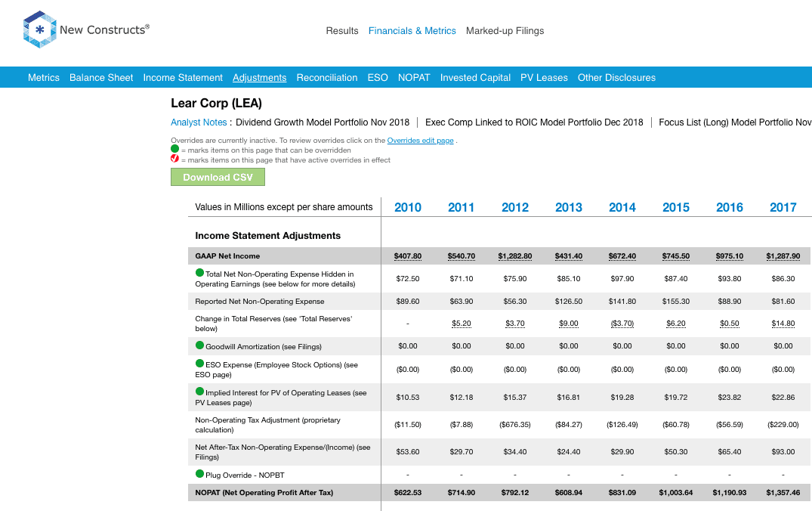Click Change in Total Reserves value $14.80
The image size is (812, 511).
coord(783,324)
